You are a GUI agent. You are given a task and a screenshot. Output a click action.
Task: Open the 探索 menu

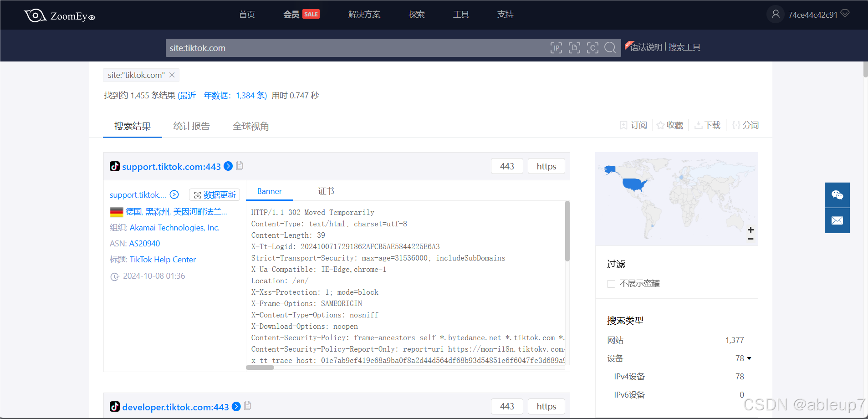(417, 15)
